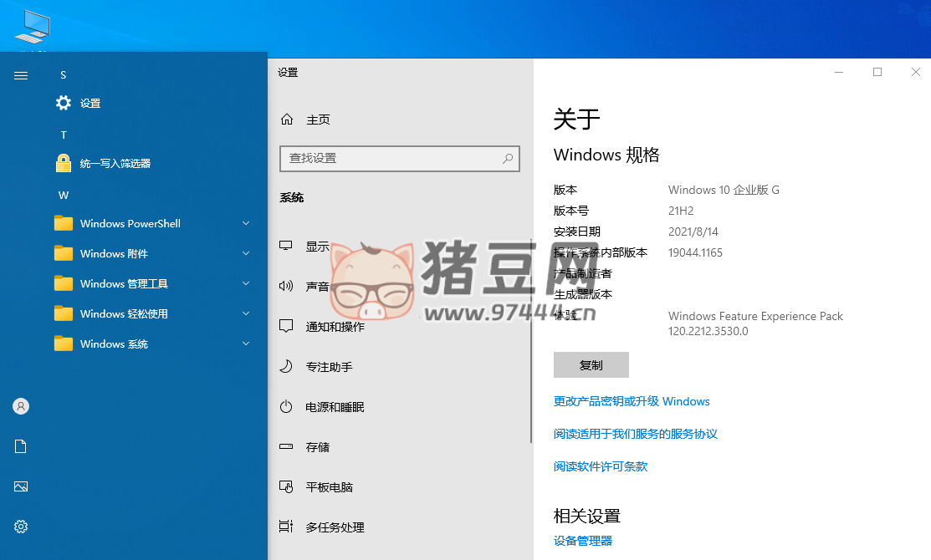Open the hamburger menu in Start

point(21,75)
